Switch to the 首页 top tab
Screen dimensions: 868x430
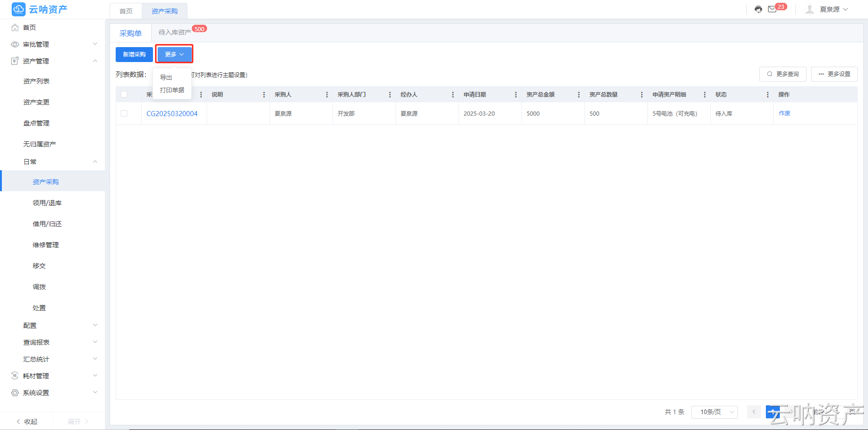126,11
